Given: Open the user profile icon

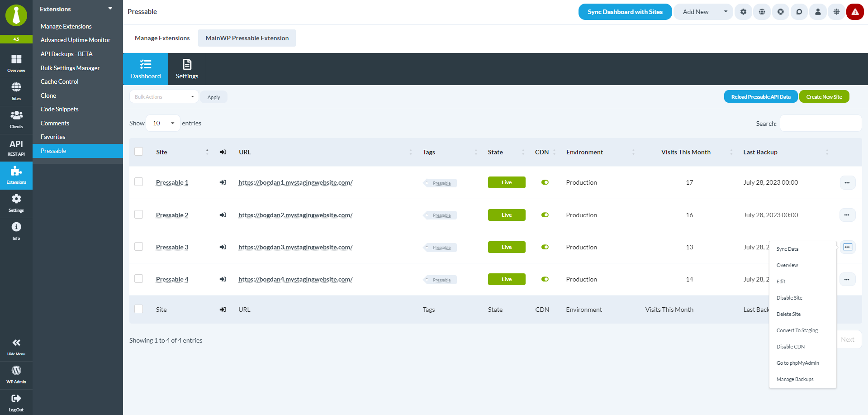Looking at the screenshot, I should 818,12.
